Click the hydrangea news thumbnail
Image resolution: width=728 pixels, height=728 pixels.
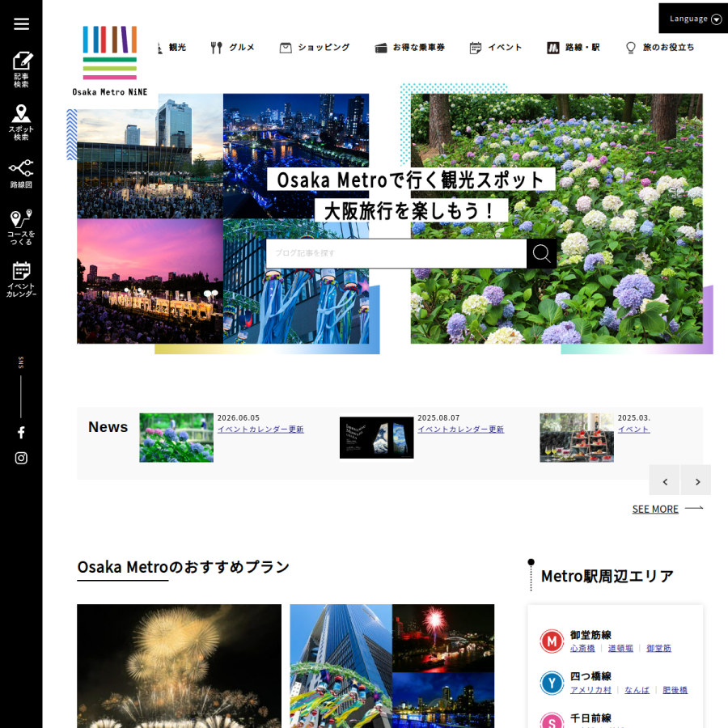tap(176, 438)
